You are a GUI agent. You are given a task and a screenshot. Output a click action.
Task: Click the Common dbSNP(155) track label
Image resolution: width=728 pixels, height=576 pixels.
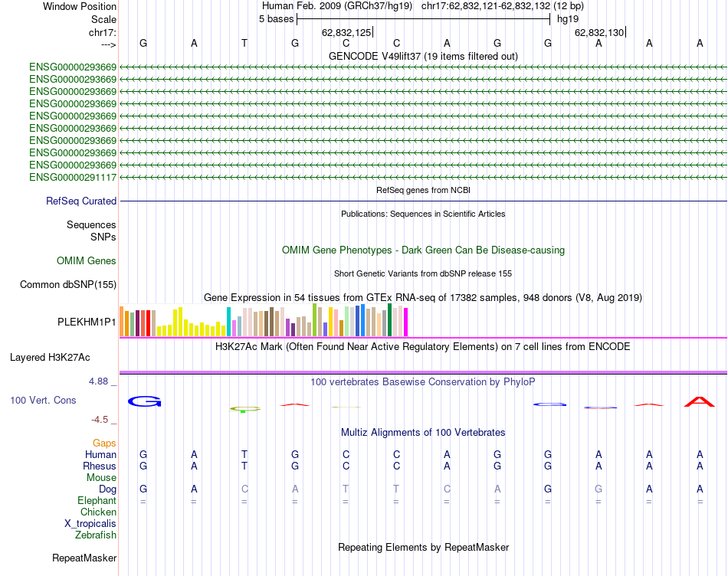(67, 284)
